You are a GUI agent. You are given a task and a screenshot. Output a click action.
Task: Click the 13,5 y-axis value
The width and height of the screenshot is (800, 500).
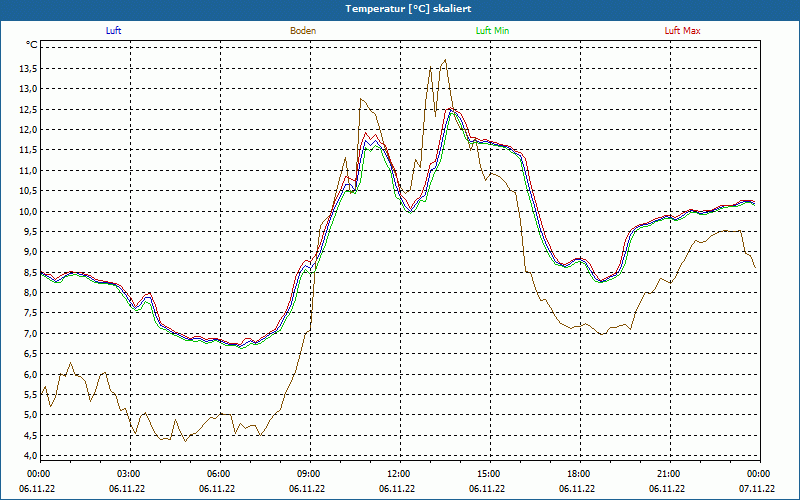[29, 68]
